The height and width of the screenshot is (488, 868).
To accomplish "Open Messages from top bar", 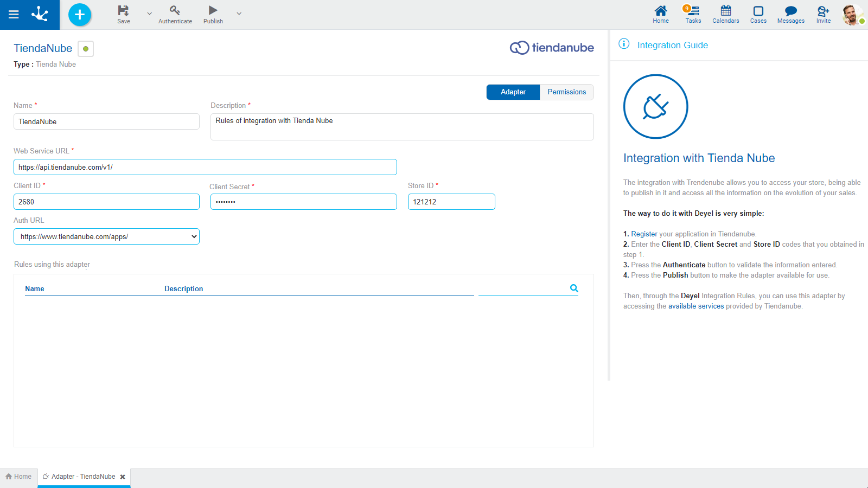I will point(790,14).
